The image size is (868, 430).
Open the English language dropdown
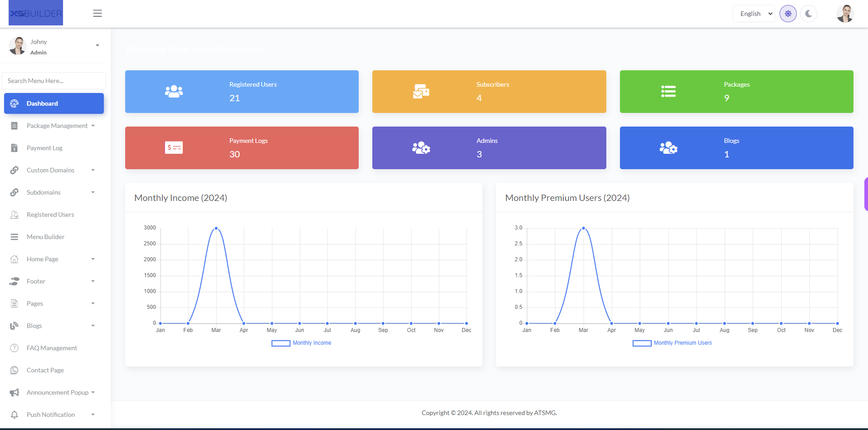[x=754, y=14]
